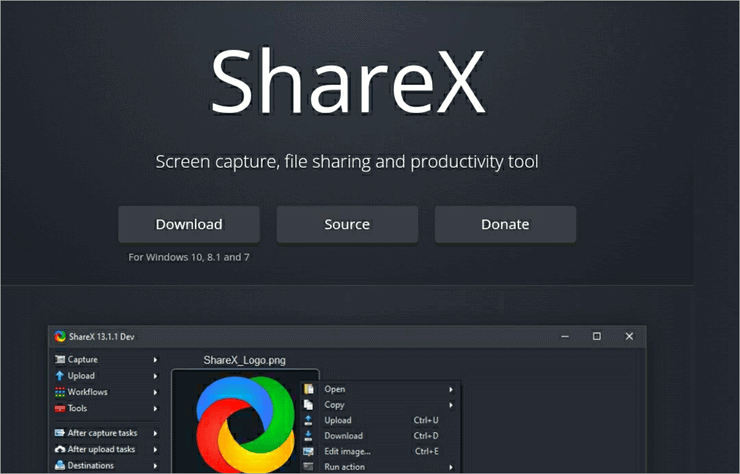Expand the Copy submenu arrow in context menu
The image size is (740, 474).
[450, 405]
